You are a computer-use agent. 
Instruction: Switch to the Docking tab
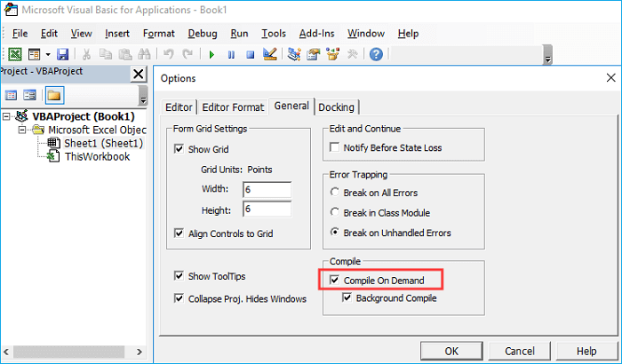coord(337,107)
